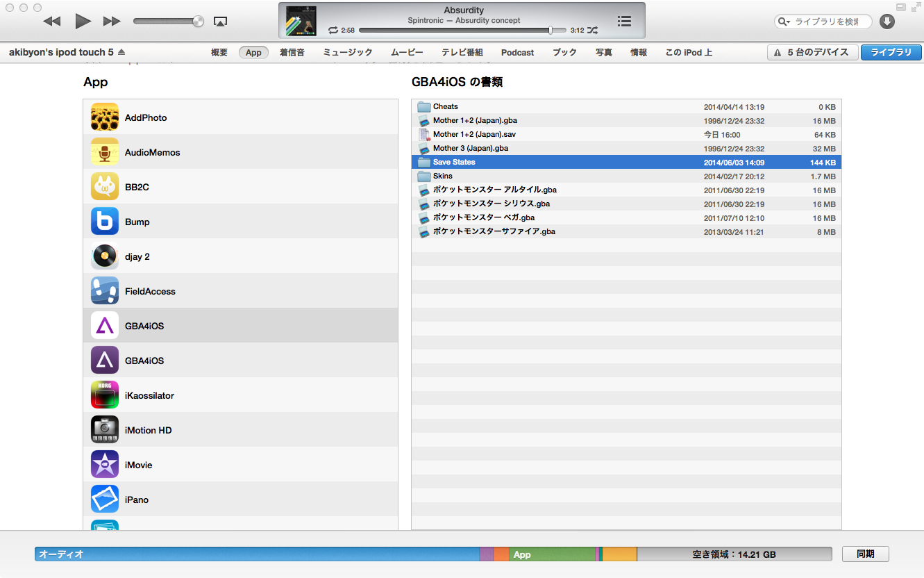Go to the ミュージック tab
Screen dimensions: 924x578
pos(348,52)
